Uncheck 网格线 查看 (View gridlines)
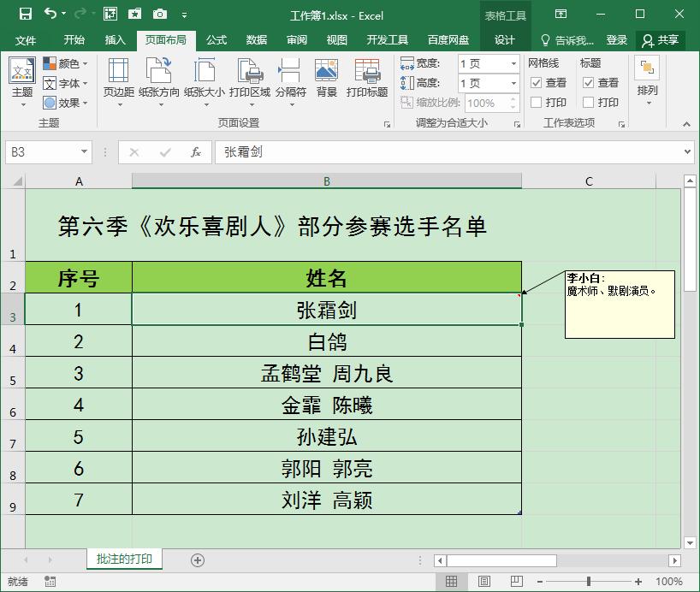This screenshot has width=700, height=592. point(535,82)
